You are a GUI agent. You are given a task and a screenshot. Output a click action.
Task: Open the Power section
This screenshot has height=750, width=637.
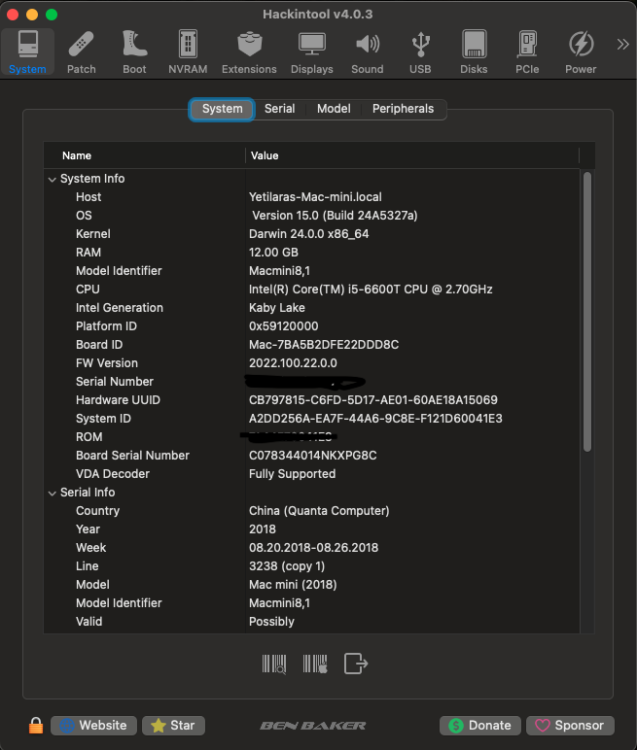tap(581, 52)
